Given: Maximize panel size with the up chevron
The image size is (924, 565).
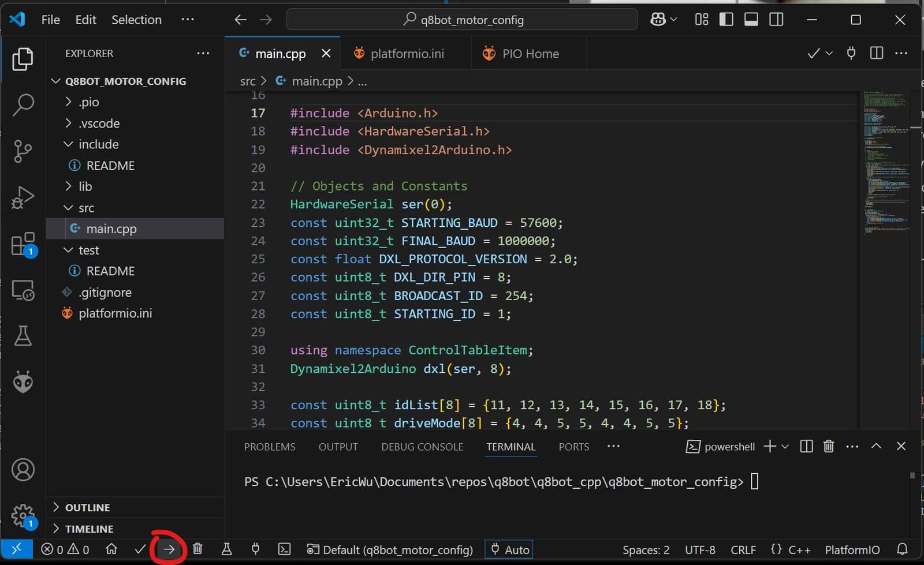Looking at the screenshot, I should 876,446.
